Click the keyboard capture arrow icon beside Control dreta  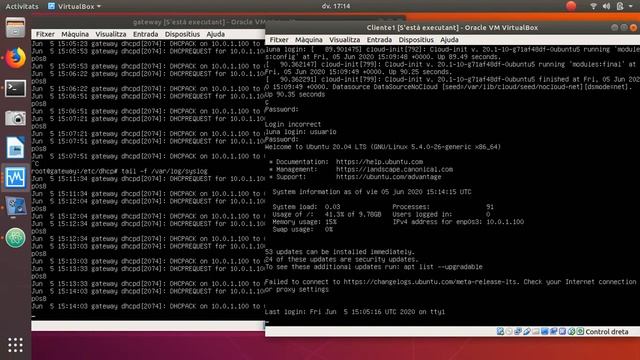click(580, 331)
